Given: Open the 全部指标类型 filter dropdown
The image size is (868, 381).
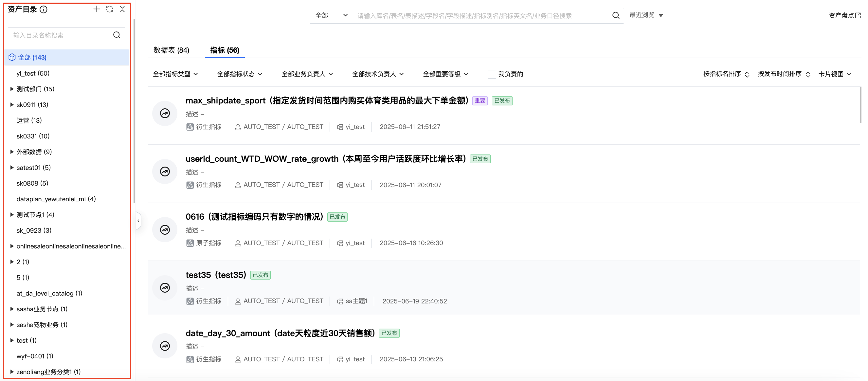Looking at the screenshot, I should [x=175, y=74].
